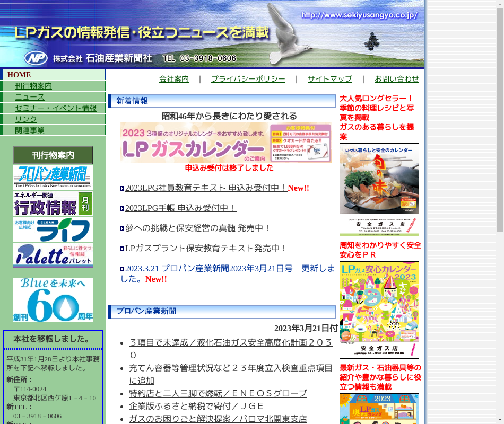Click the red text 最新ガス・石油器具等の紹介

[x=380, y=372]
